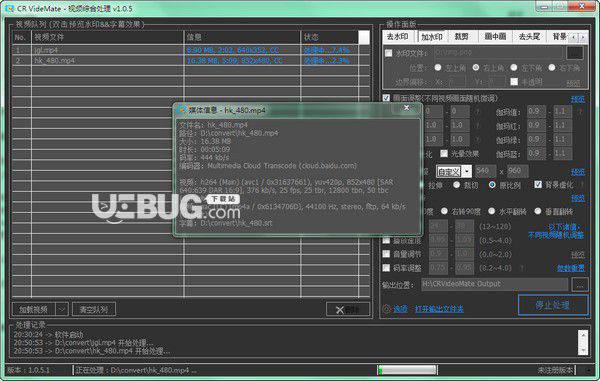This screenshot has height=381, width=600.
Task: Enable the 光晕效果 checkbox
Action: click(443, 153)
